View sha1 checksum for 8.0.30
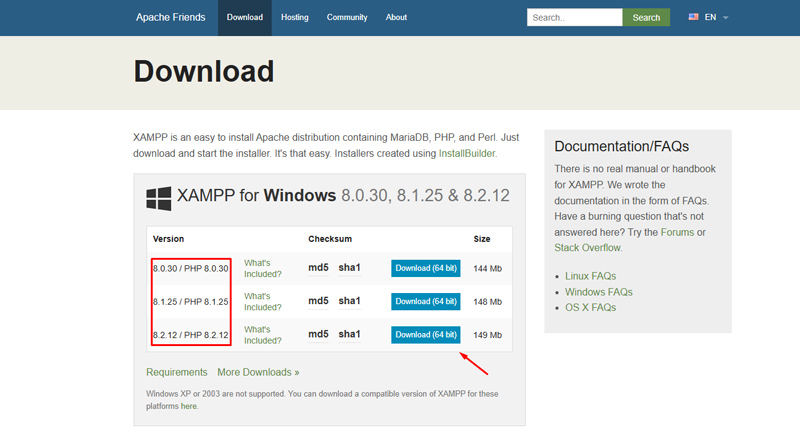800x432 pixels. 349,268
